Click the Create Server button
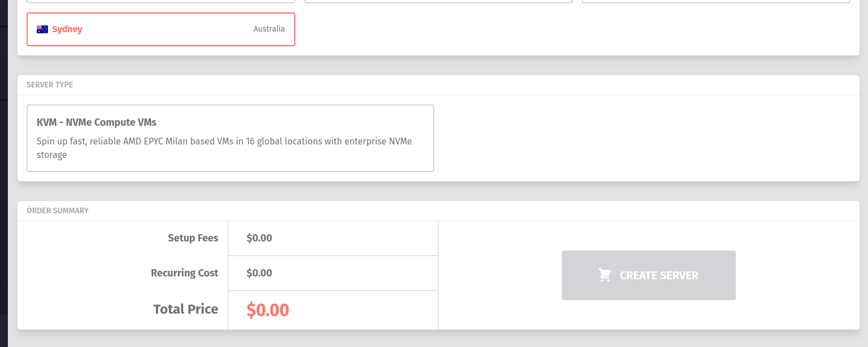 649,275
